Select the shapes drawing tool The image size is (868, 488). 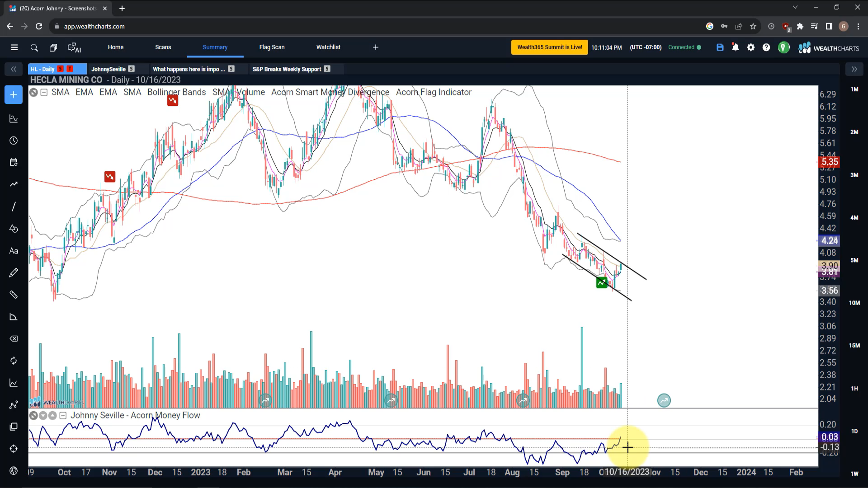[x=14, y=229]
